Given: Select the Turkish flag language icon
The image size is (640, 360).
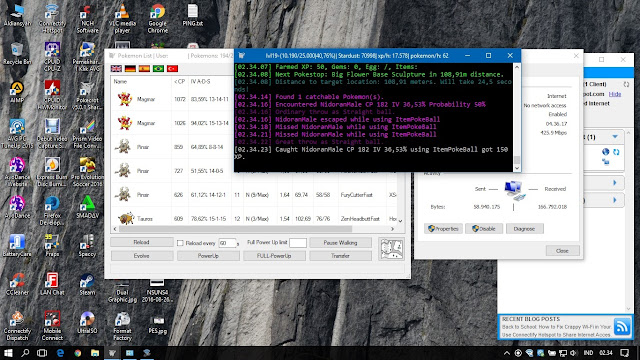Looking at the screenshot, I should pyautogui.click(x=172, y=69).
